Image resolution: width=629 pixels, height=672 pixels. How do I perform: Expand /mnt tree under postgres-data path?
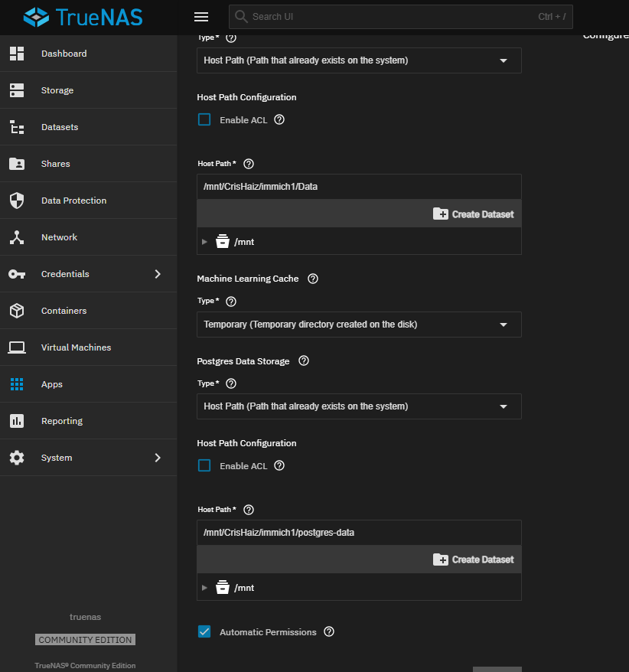pos(205,588)
